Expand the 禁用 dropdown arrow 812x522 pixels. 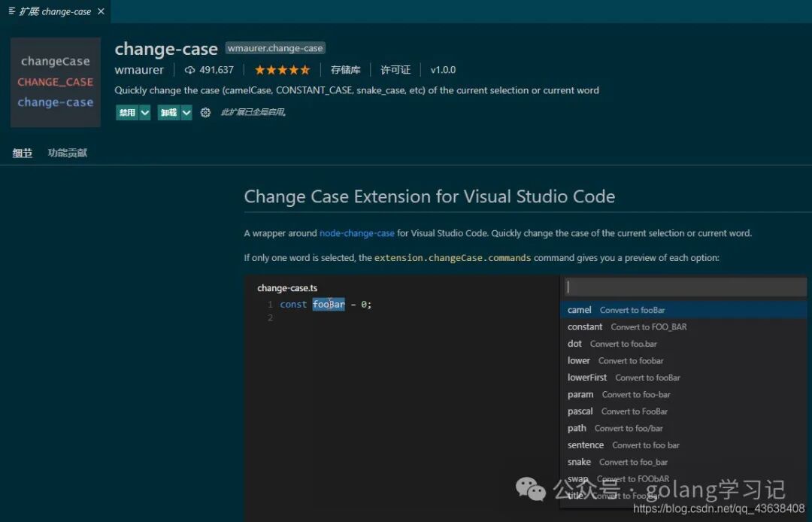pyautogui.click(x=145, y=113)
